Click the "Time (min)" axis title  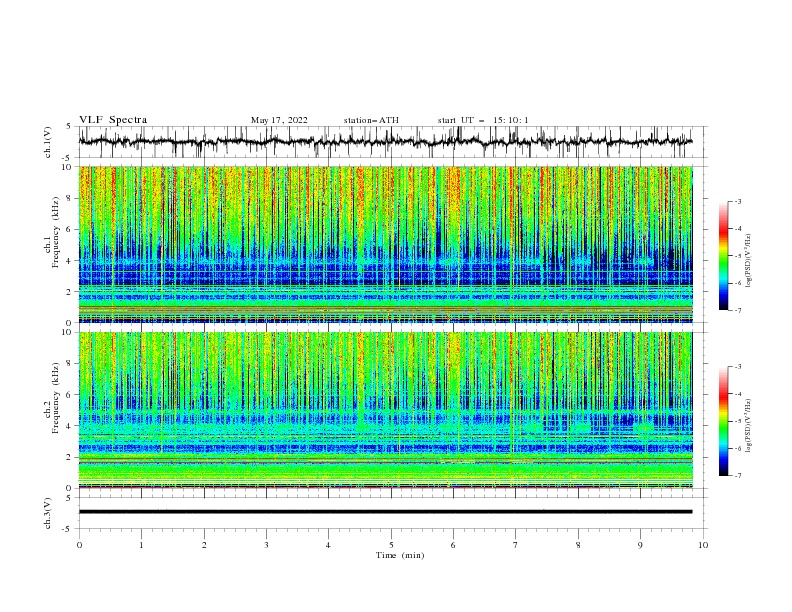coord(400,555)
